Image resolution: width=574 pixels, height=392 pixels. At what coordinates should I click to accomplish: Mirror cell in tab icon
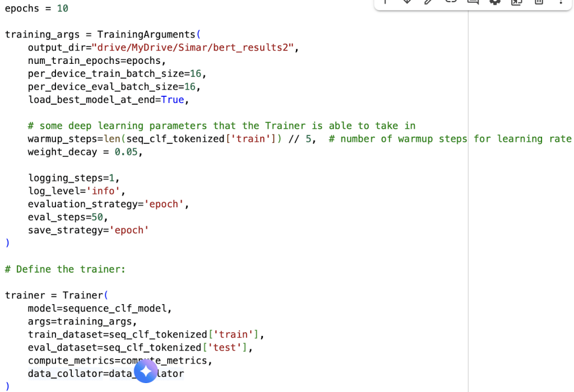516,2
